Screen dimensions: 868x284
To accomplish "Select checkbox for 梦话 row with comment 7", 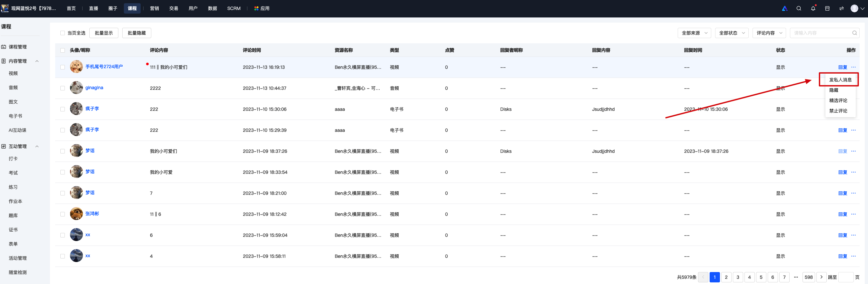I will [62, 193].
